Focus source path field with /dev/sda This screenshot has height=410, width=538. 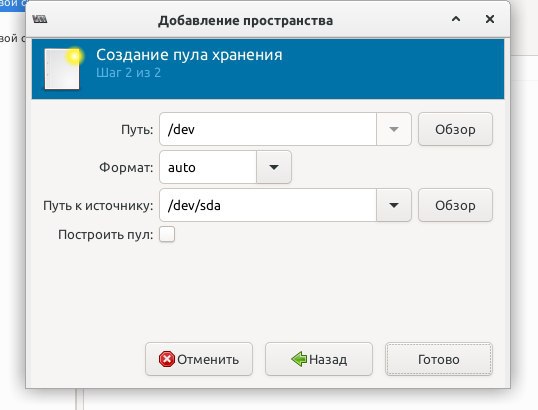point(268,205)
